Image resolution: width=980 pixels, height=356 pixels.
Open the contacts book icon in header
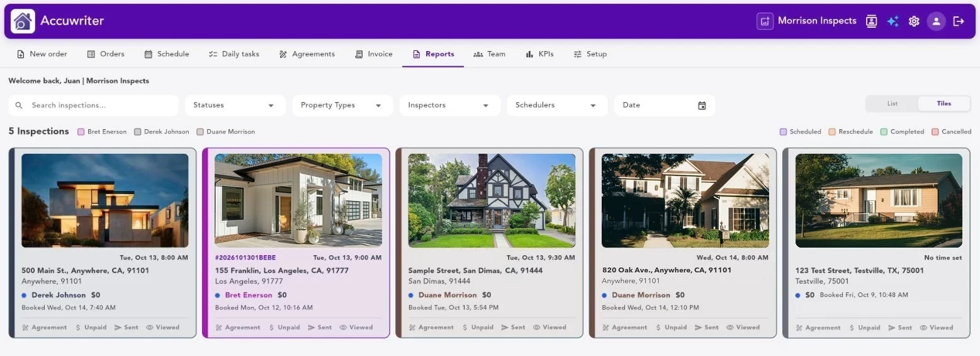tap(871, 21)
